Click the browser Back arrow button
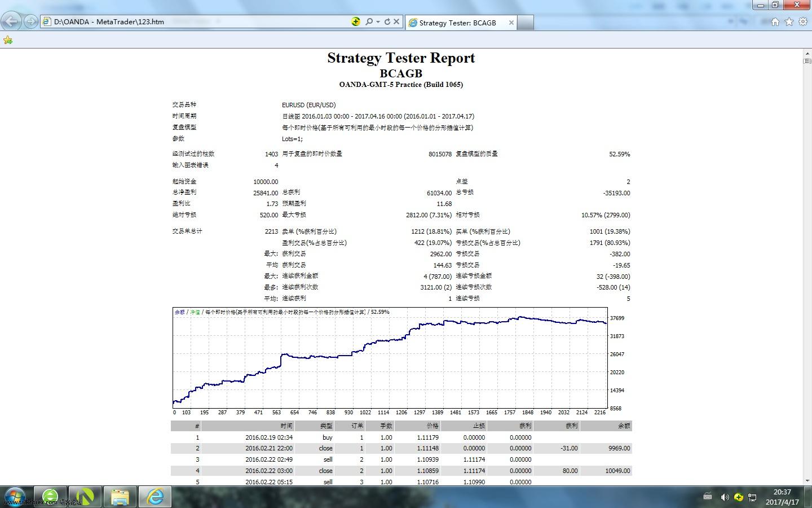 pos(11,21)
